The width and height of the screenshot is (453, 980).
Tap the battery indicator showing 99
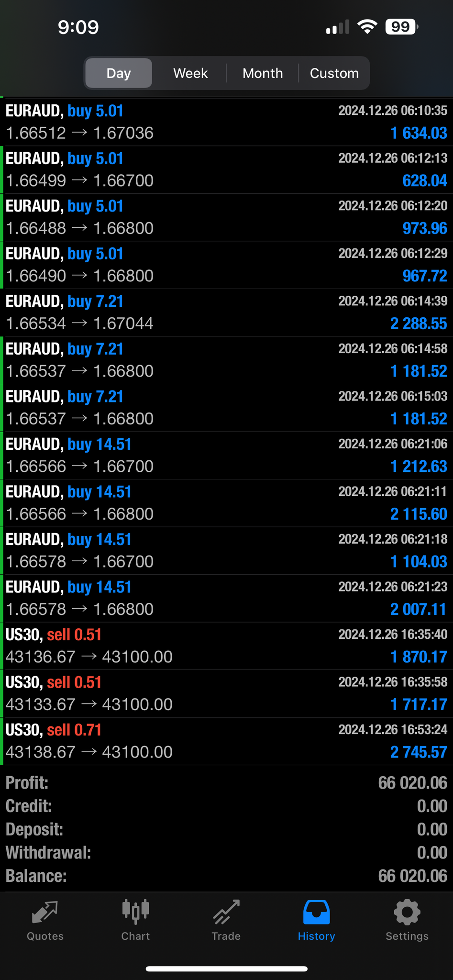401,27
